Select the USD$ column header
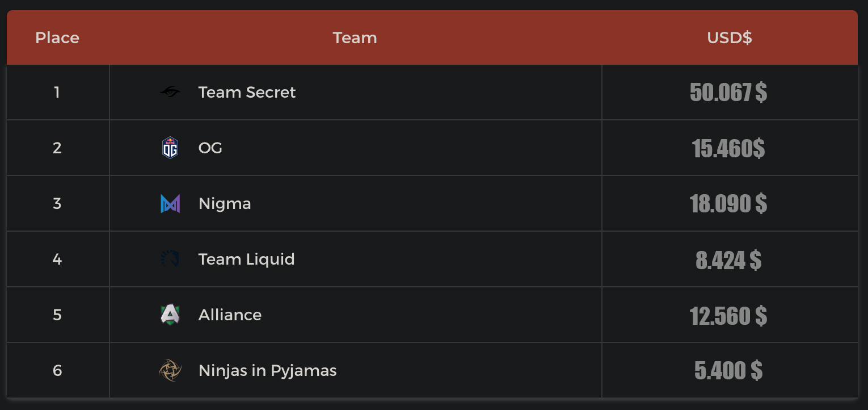 (729, 37)
